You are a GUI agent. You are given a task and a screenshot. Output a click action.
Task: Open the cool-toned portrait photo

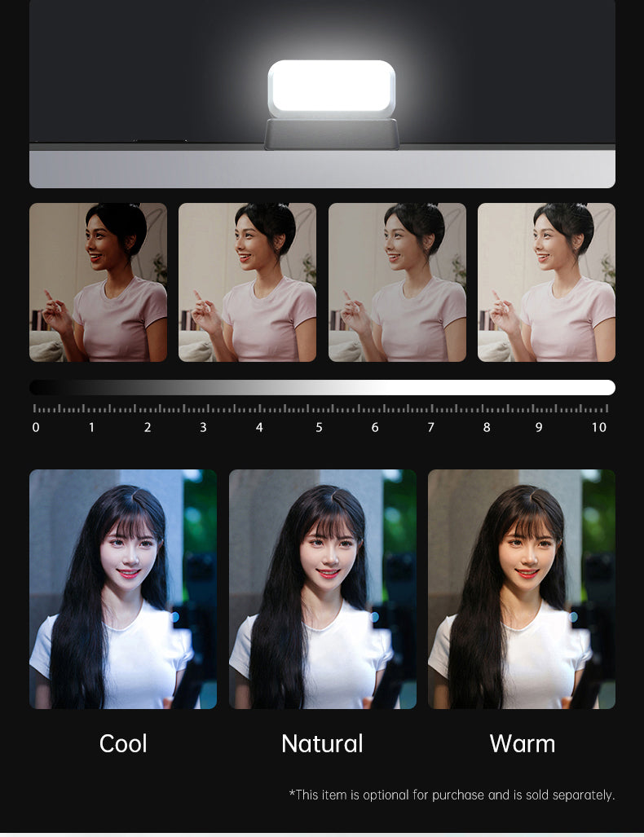(x=123, y=588)
